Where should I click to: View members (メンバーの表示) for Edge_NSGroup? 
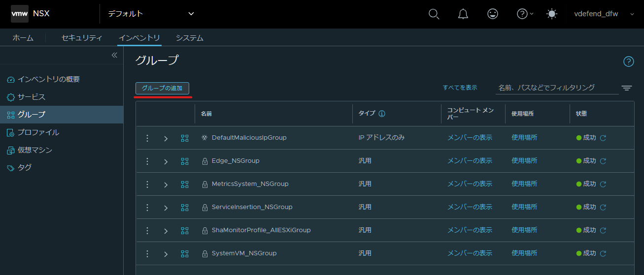coord(470,161)
